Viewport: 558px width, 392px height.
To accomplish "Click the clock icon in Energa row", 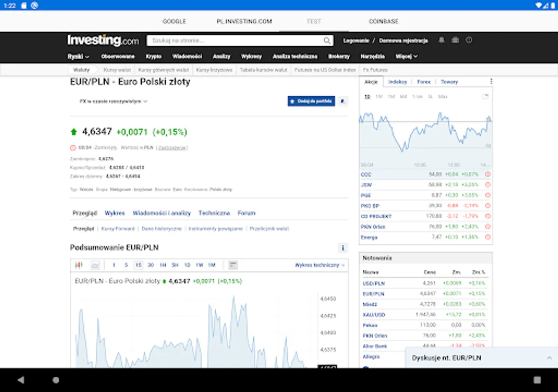I will point(488,237).
